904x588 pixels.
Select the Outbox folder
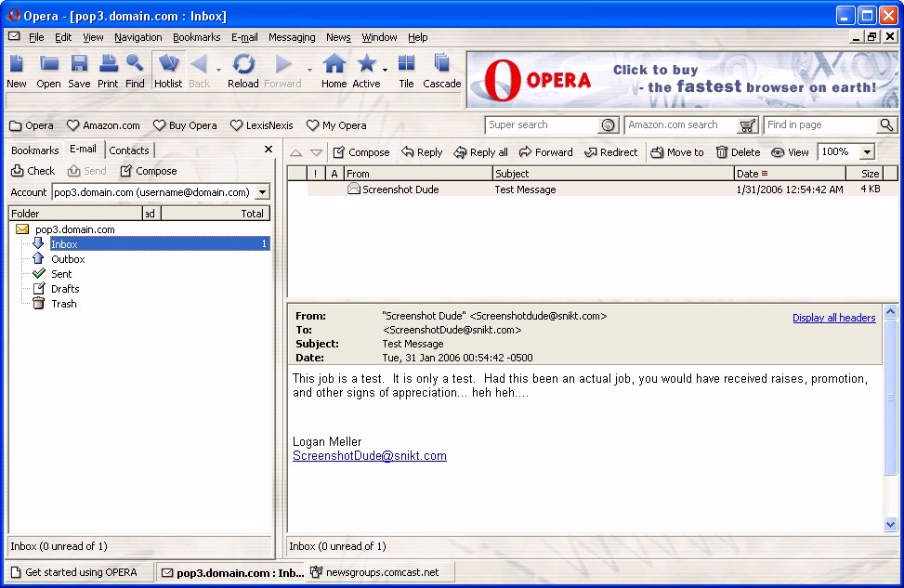click(68, 259)
